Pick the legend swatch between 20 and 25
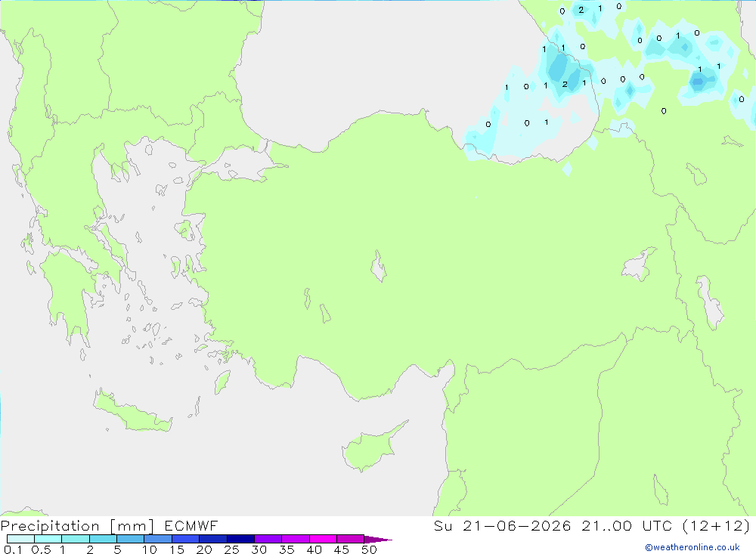Viewport: 756px width, 554px height. coord(213,539)
